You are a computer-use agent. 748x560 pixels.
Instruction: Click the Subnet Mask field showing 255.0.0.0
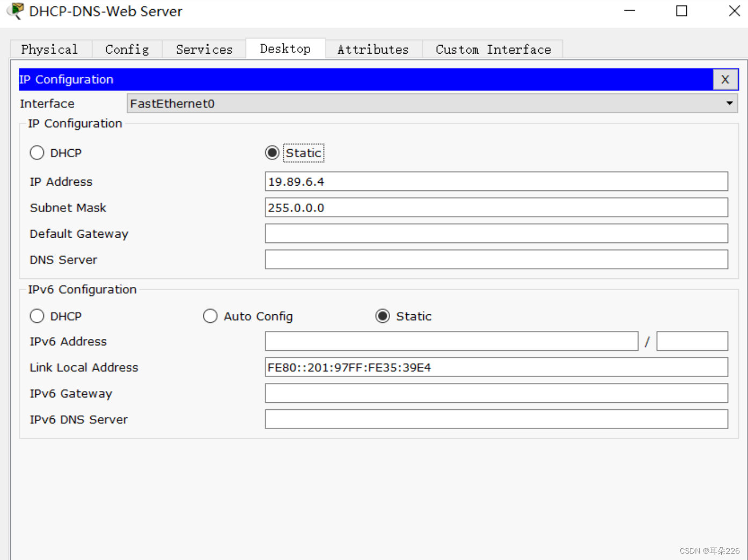[x=496, y=208]
